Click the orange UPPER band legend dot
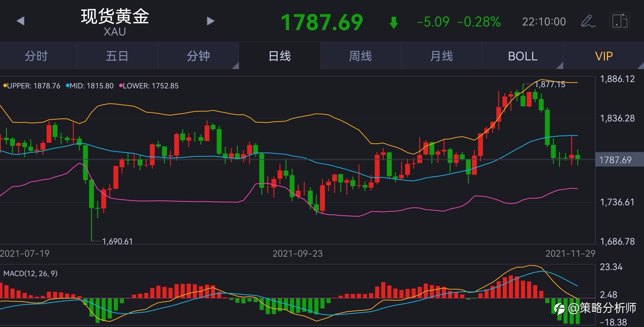This screenshot has width=644, height=327. tap(5, 86)
